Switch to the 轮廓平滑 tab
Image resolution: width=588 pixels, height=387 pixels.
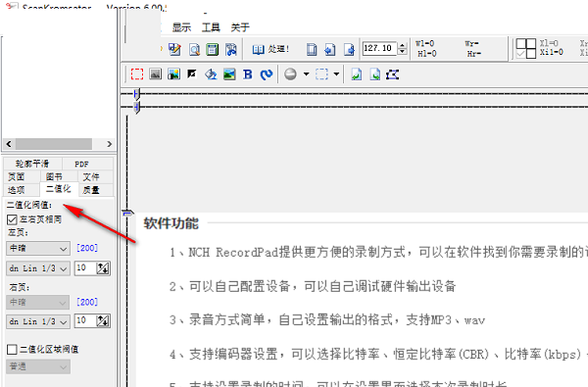(32, 164)
